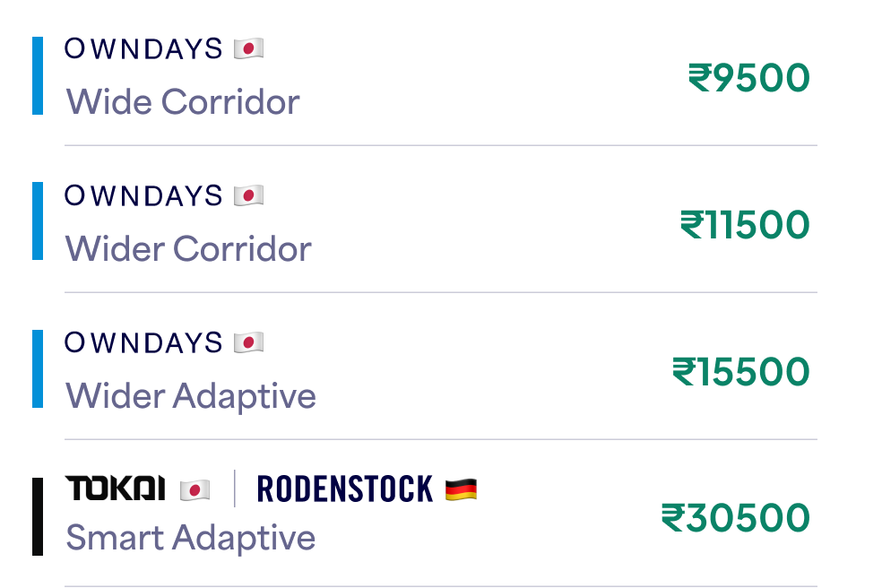This screenshot has width=882, height=588.
Task: Choose the Wider Corridor lens option
Action: point(188,248)
